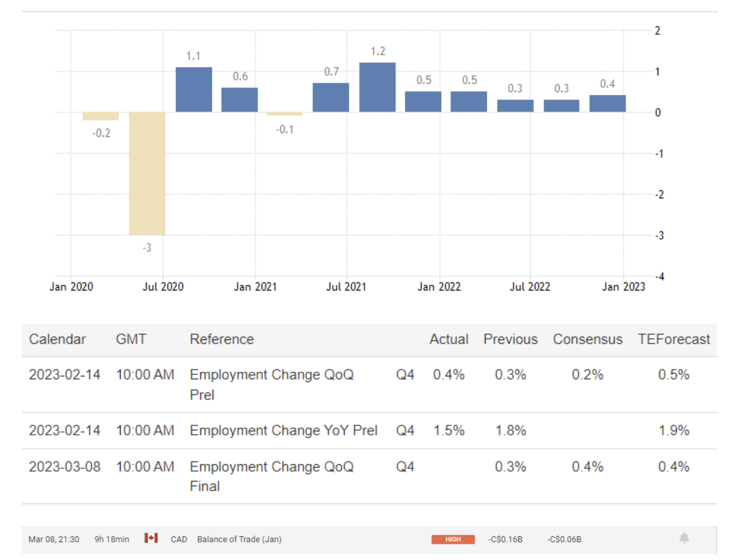Open the Balance of Trade (Jan) event
Screen dimensions: 738x560
point(239,539)
